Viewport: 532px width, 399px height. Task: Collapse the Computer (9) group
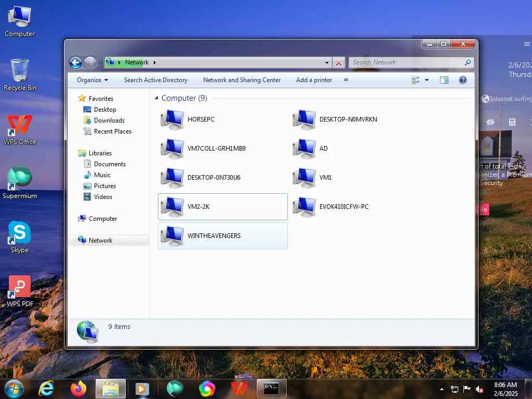pyautogui.click(x=156, y=98)
